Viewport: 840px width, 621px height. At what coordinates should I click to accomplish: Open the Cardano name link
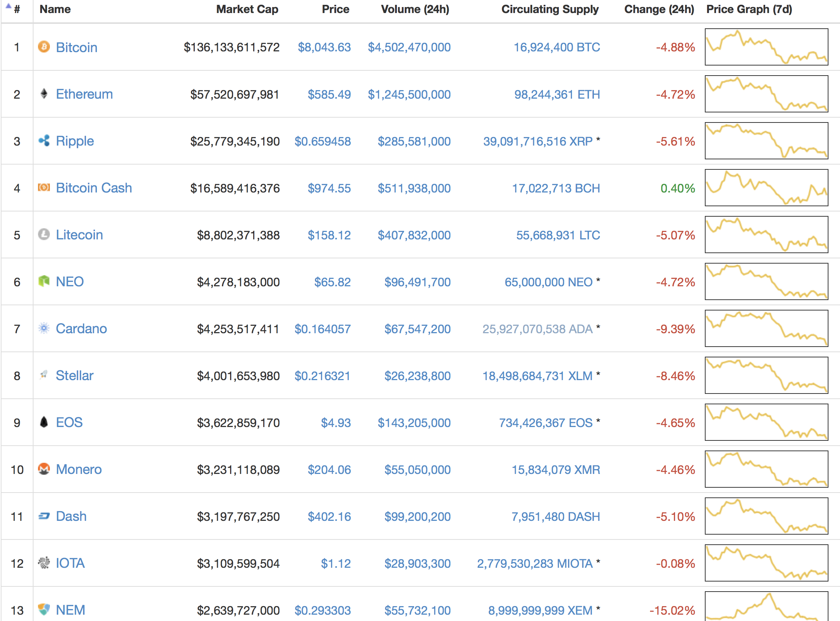pos(82,328)
